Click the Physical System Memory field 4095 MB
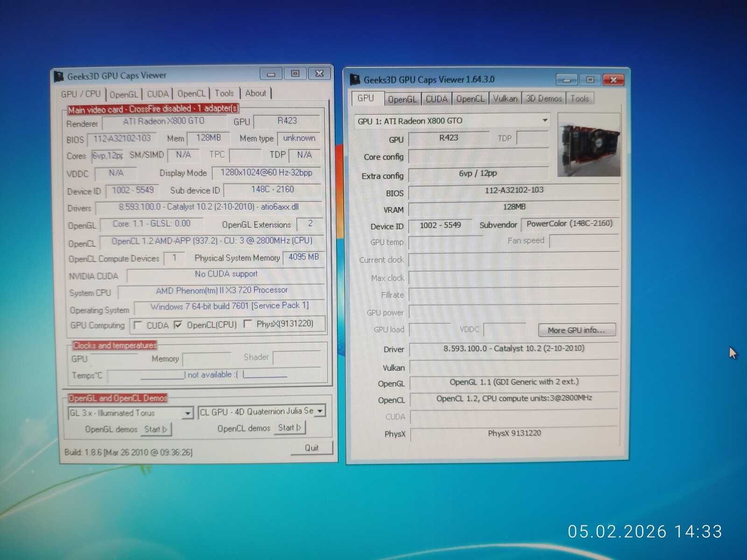The width and height of the screenshot is (747, 560). tap(303, 257)
